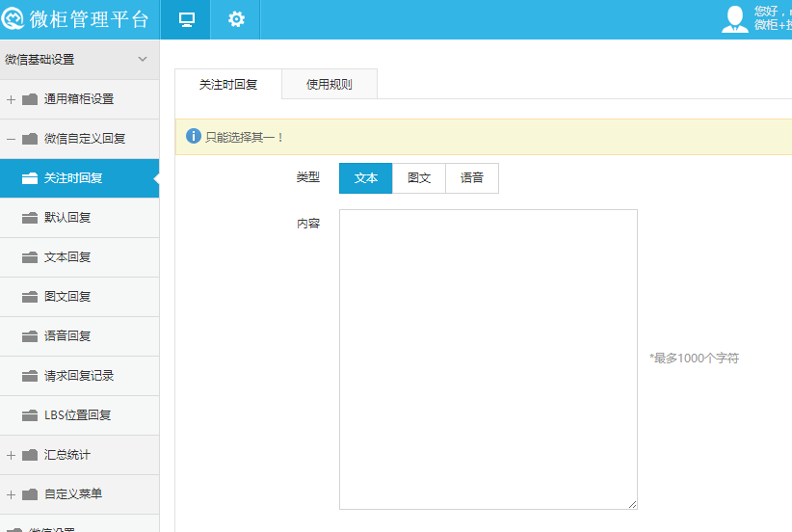Click the blue info icon in notice bar
The image size is (792, 532).
[194, 137]
